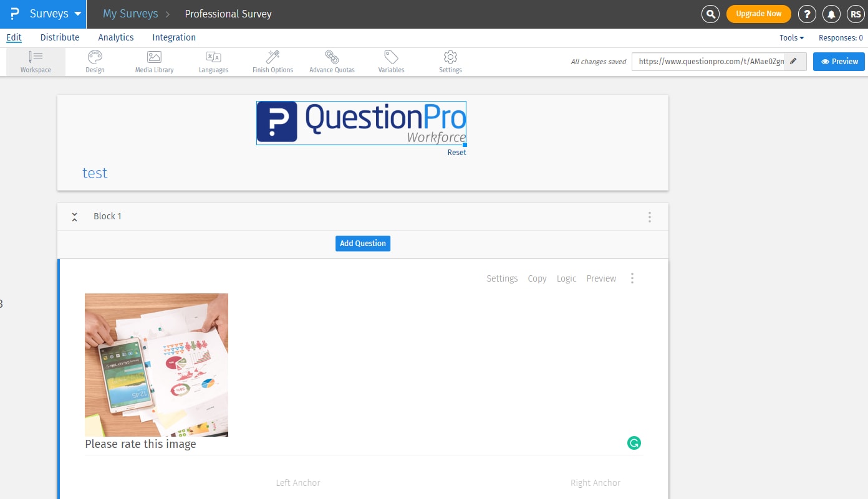Open the search icon in the top bar
The image size is (868, 499).
click(x=710, y=14)
